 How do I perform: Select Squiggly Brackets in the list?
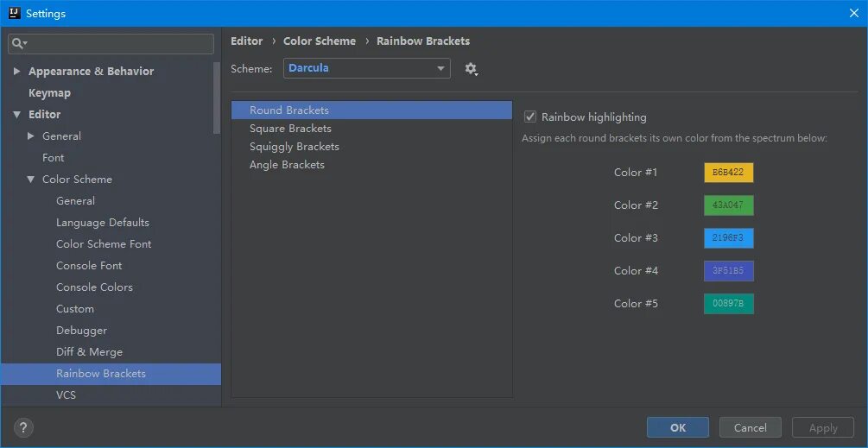tap(371, 147)
